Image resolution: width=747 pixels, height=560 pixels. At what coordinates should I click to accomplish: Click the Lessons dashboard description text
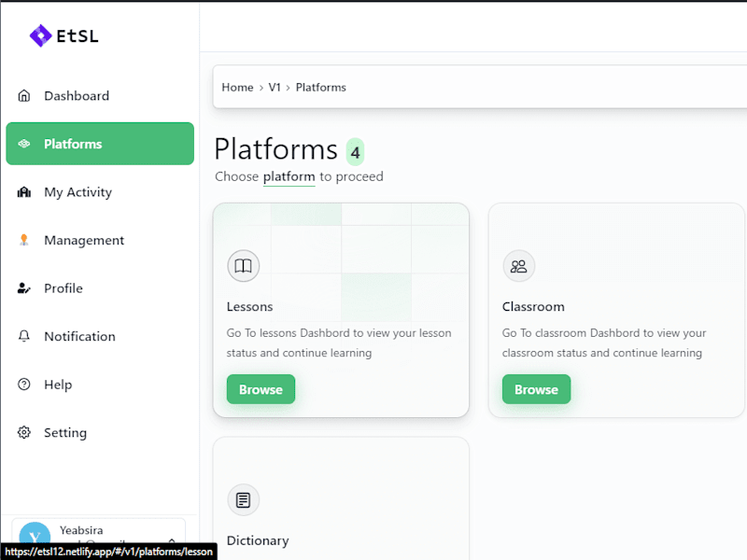[x=339, y=343]
